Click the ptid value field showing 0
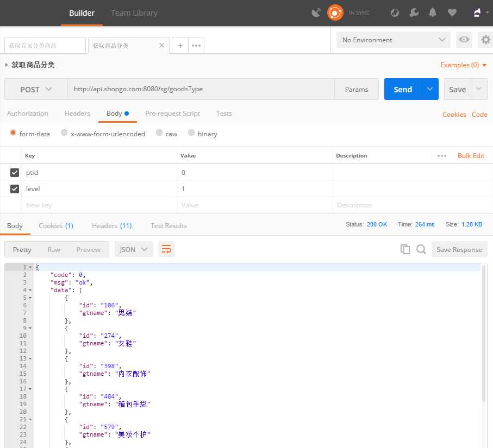The height and width of the screenshot is (448, 493). point(255,173)
